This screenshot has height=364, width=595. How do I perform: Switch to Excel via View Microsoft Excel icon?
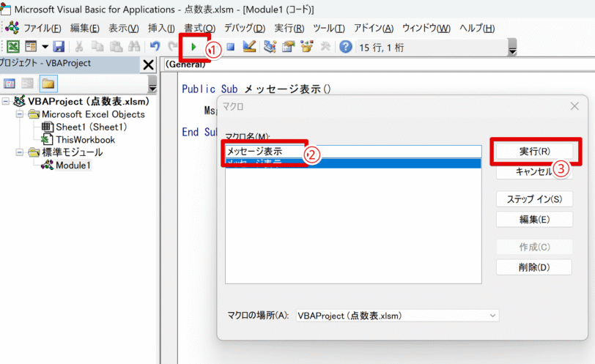tap(13, 48)
